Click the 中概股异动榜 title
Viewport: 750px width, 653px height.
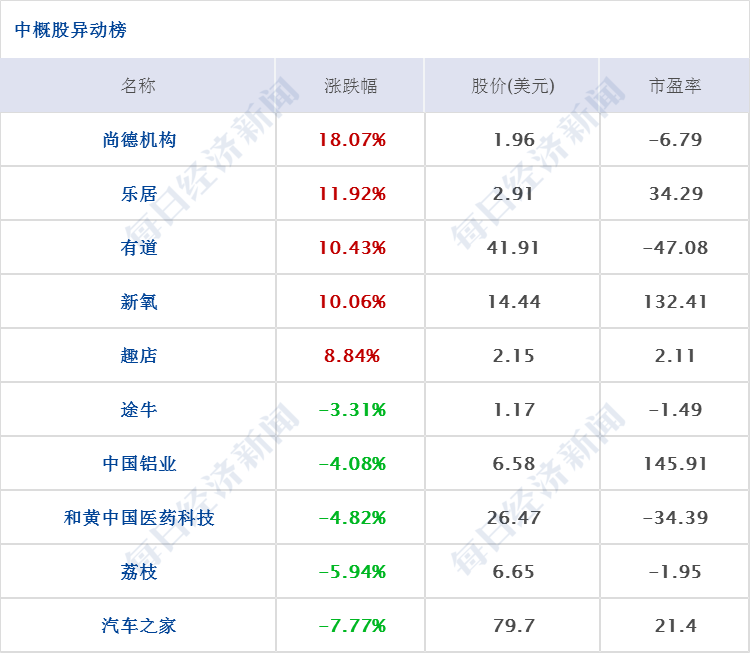point(71,30)
